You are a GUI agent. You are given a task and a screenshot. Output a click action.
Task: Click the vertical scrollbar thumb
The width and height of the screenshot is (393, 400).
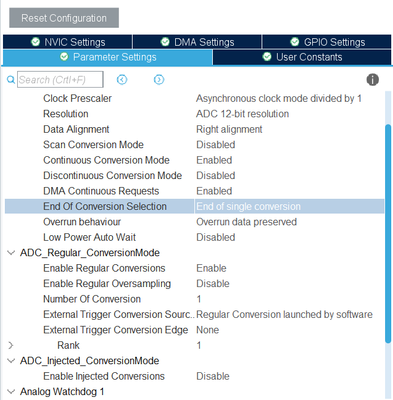(x=388, y=233)
